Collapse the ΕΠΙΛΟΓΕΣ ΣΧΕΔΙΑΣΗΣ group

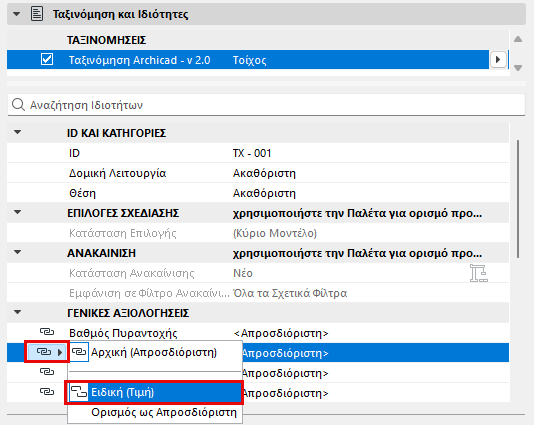click(17, 212)
